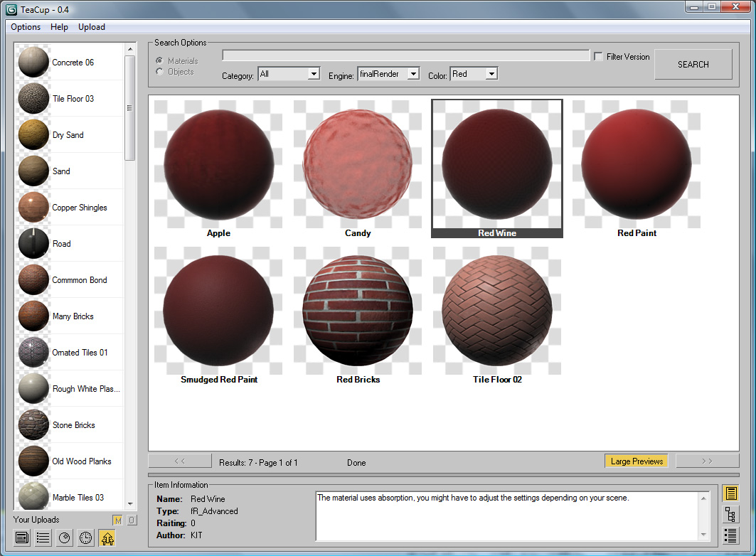Image resolution: width=756 pixels, height=556 pixels.
Task: Open the Upload menu
Action: [x=92, y=27]
